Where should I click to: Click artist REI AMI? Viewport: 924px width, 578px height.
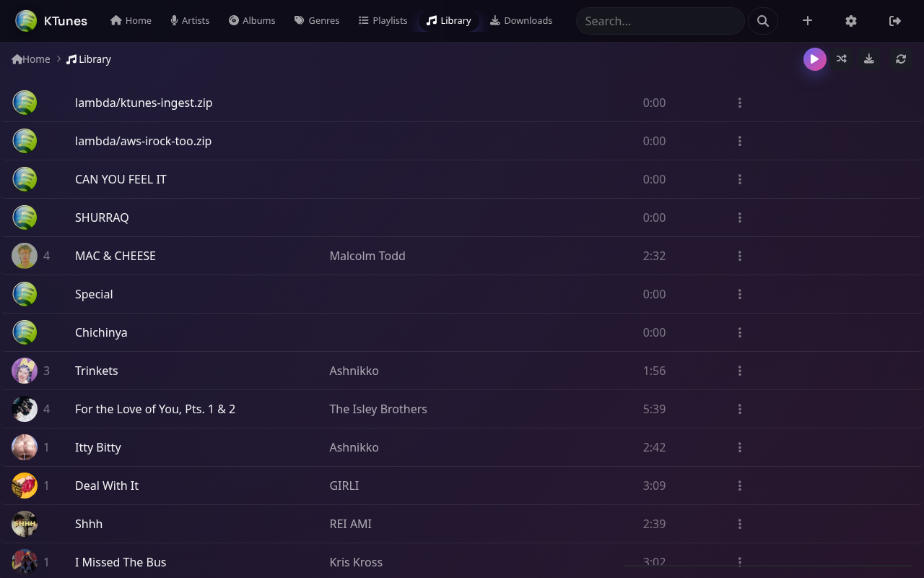[x=351, y=524]
